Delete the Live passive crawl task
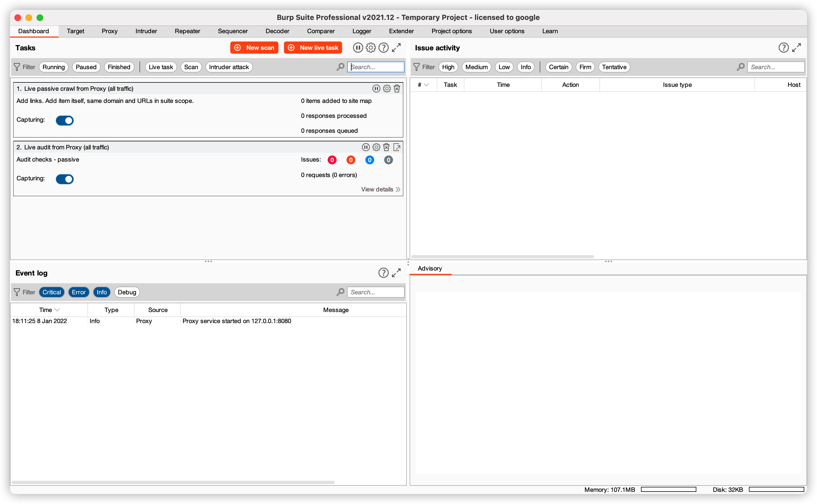 (x=397, y=89)
